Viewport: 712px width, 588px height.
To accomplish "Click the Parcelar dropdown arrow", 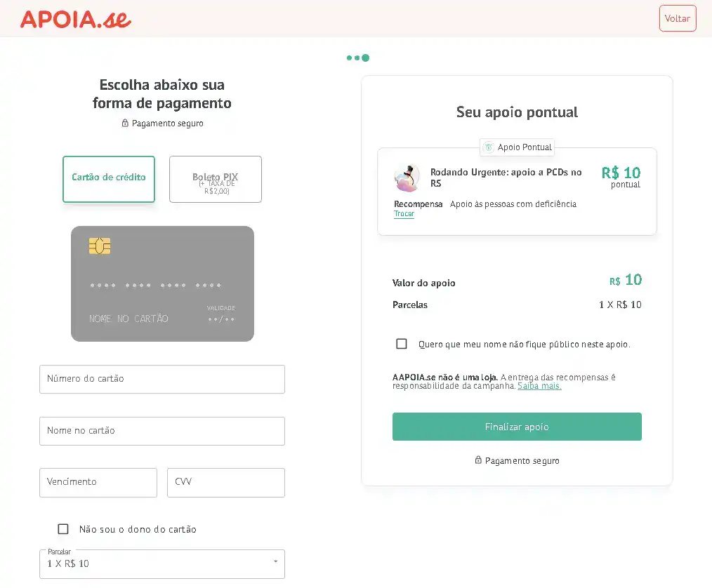I will tap(275, 561).
